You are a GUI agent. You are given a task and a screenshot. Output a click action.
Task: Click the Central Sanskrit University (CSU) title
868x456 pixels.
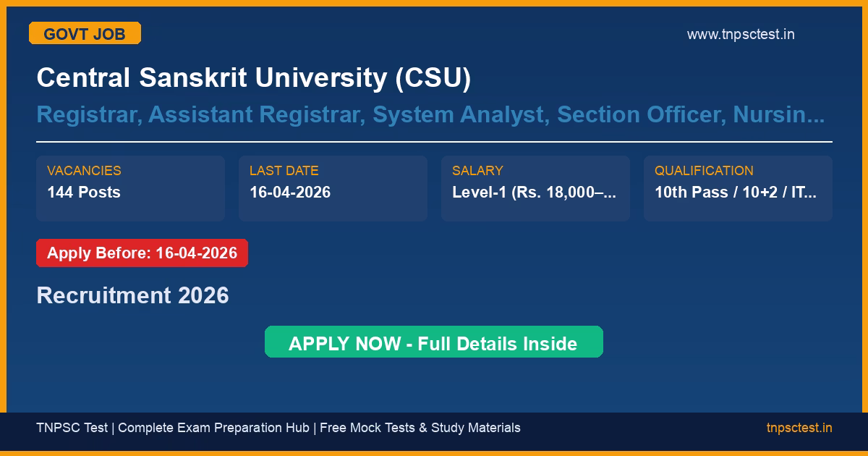click(253, 77)
